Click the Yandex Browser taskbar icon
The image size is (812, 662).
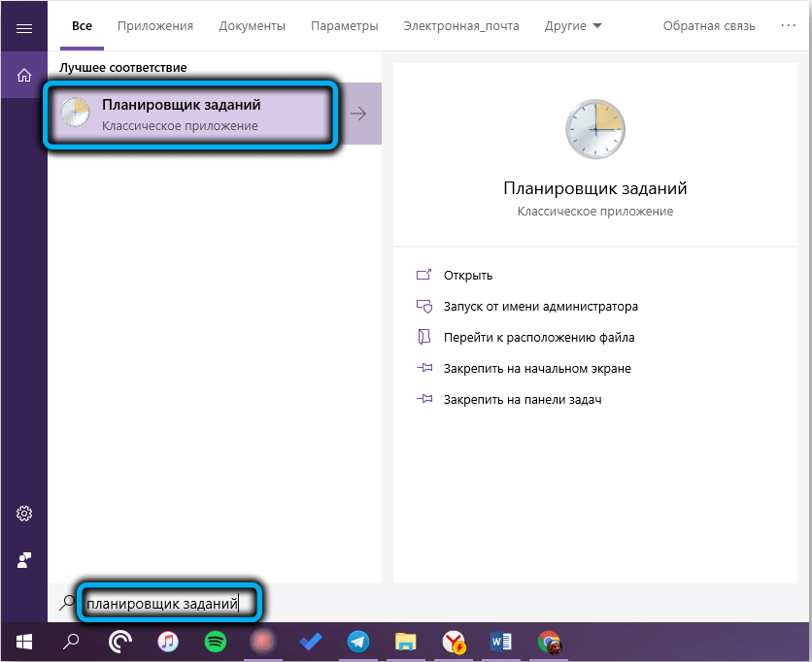coord(454,642)
